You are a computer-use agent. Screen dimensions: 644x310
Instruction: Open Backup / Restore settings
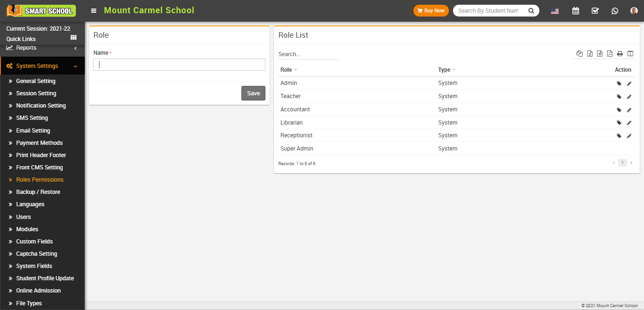coord(38,192)
